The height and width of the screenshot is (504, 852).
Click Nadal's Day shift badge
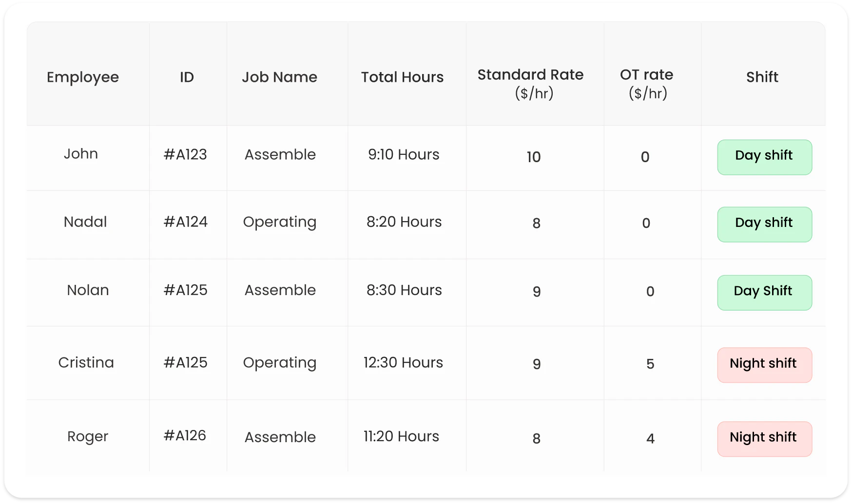point(764,224)
